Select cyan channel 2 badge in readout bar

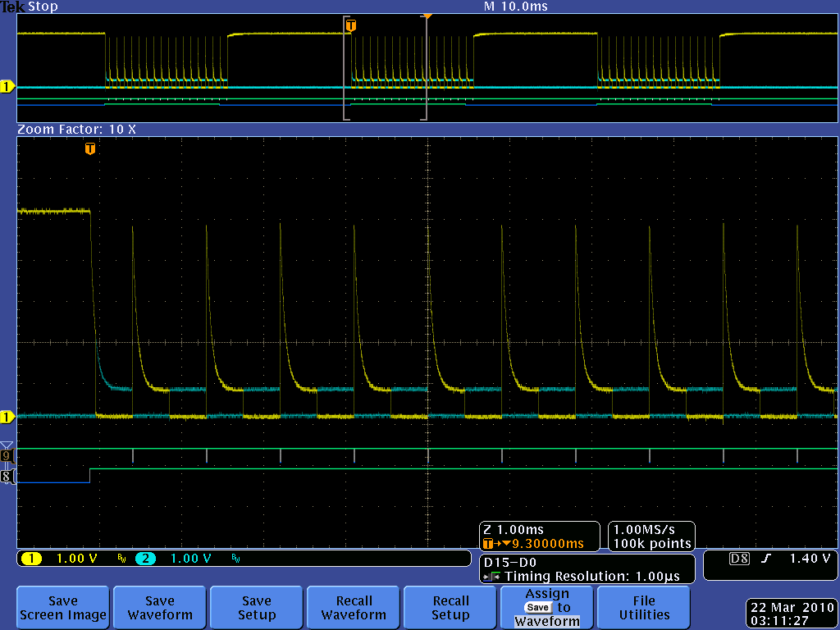145,559
